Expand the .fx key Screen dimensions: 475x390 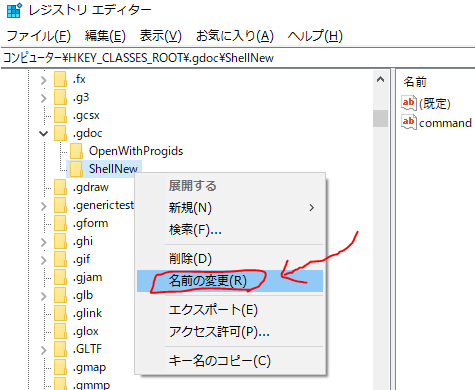click(x=44, y=80)
